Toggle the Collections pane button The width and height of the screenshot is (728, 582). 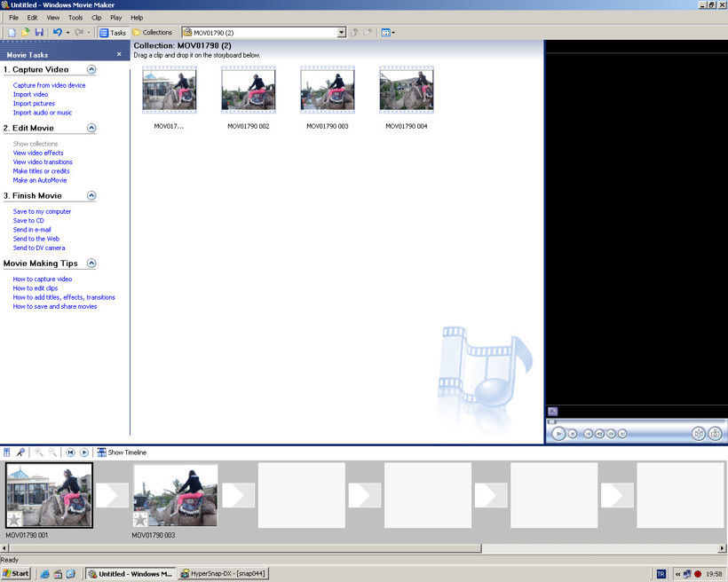(x=153, y=33)
